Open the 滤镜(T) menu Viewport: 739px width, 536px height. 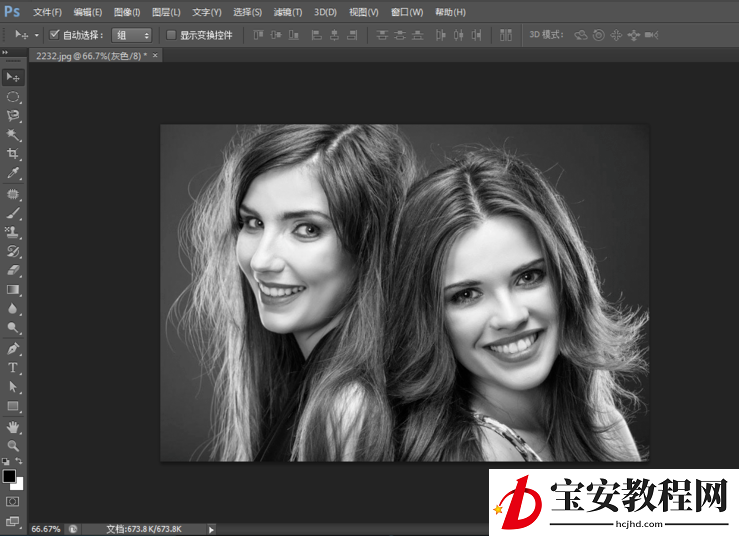(287, 12)
